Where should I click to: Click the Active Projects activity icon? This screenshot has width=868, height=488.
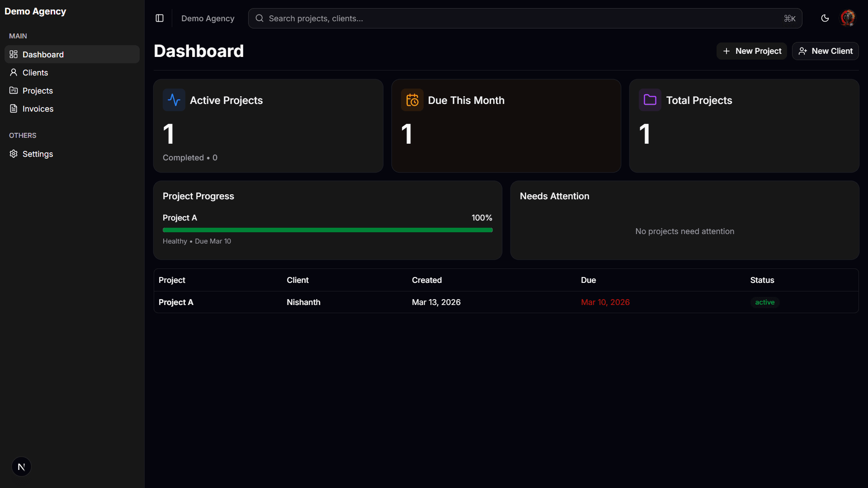tap(174, 100)
